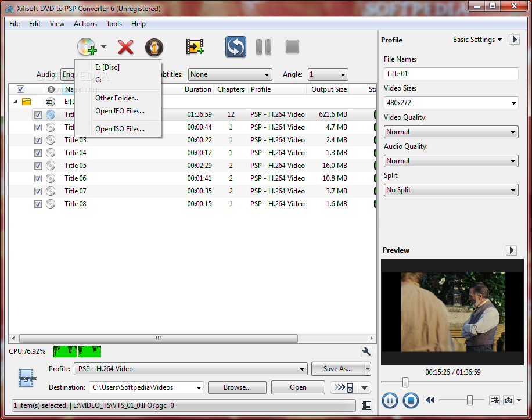Open the Help menu
Viewport: 532px width, 420px height.
point(138,24)
